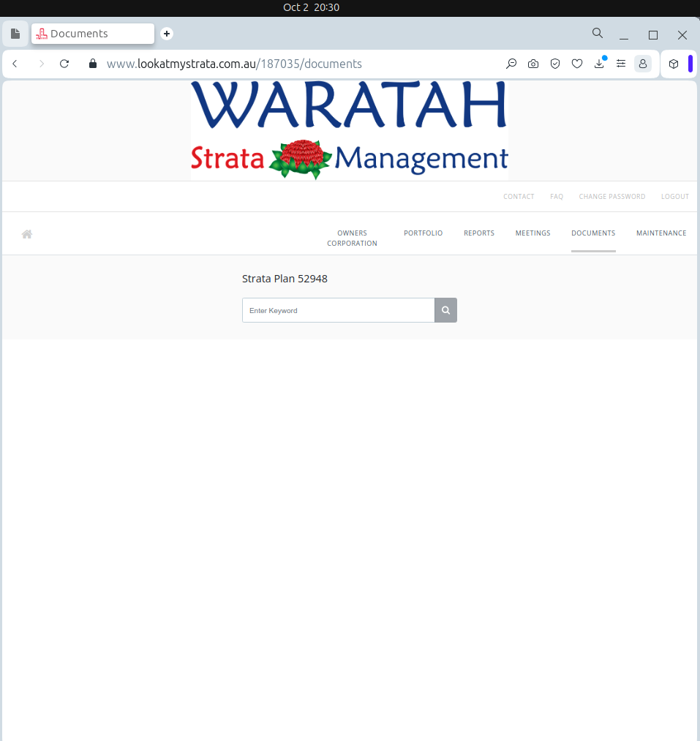
Task: Click the heart bookmark icon
Action: click(x=577, y=64)
